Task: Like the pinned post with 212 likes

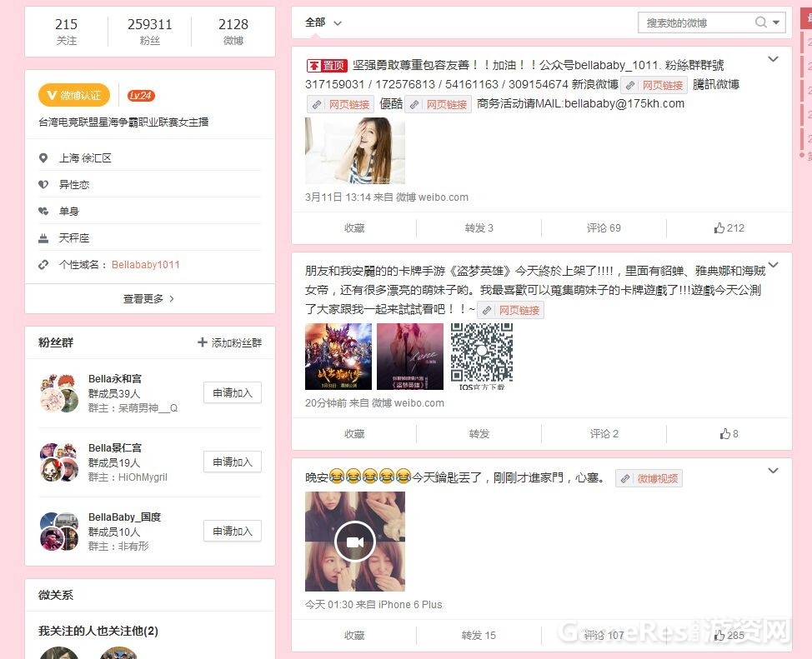Action: tap(729, 227)
